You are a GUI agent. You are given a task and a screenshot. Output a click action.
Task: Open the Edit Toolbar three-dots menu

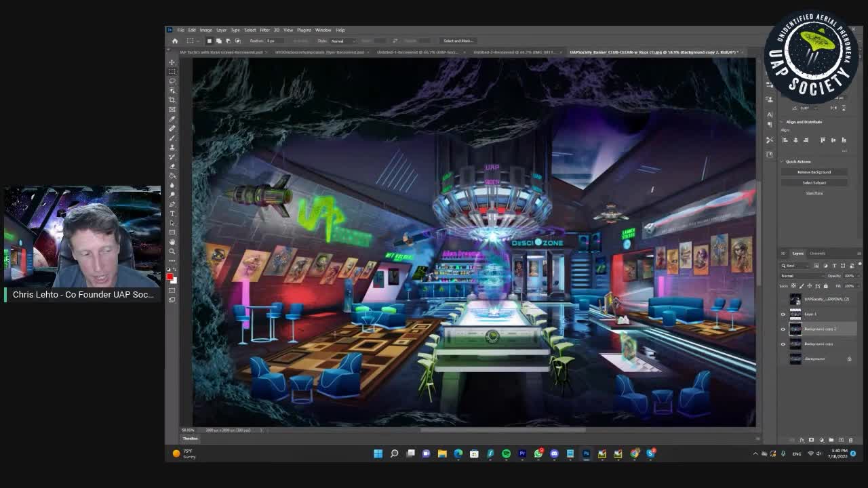[x=172, y=261]
